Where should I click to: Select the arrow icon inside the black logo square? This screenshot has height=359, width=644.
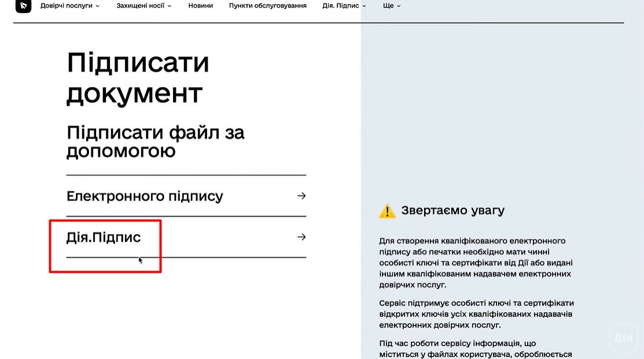[x=23, y=6]
